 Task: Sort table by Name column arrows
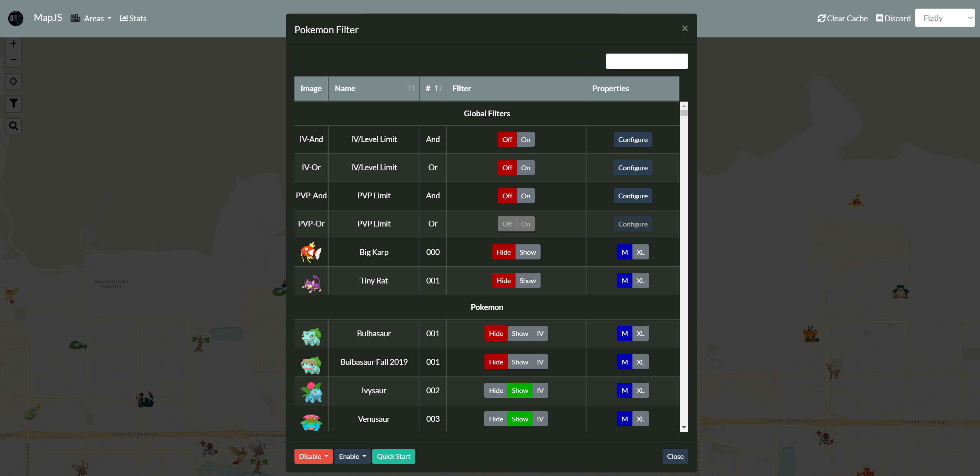[x=411, y=88]
